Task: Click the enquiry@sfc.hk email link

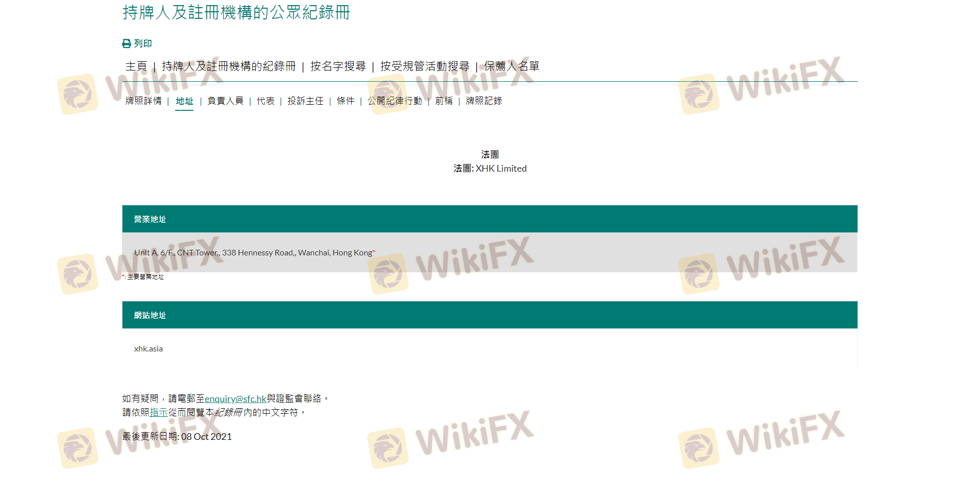Action: pos(235,399)
